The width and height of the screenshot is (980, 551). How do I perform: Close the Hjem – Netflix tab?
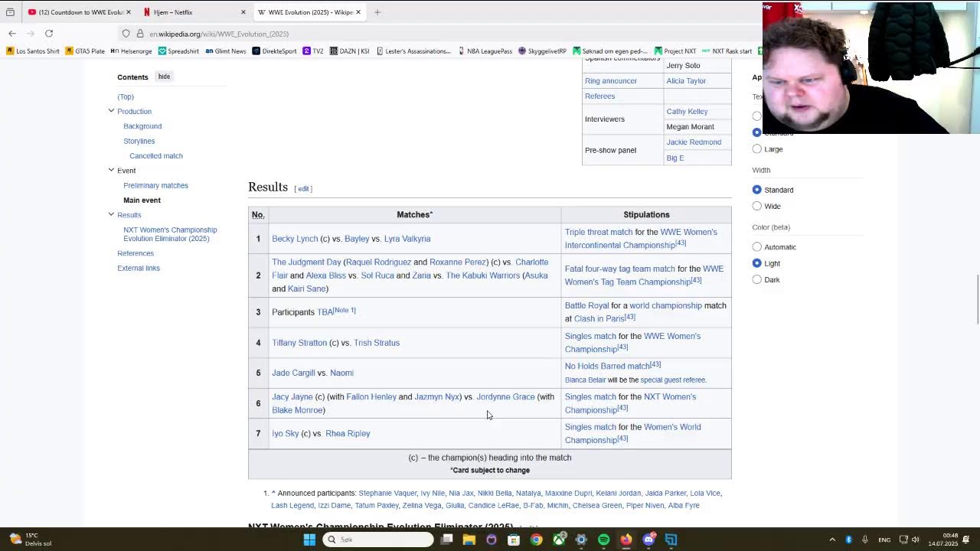tap(243, 12)
